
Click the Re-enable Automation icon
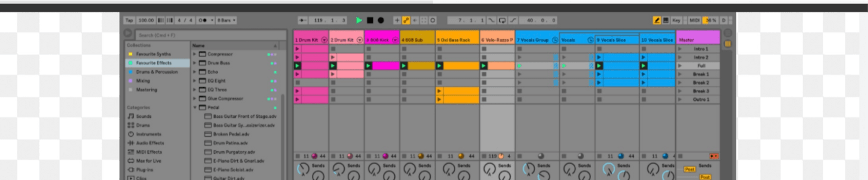tap(415, 20)
